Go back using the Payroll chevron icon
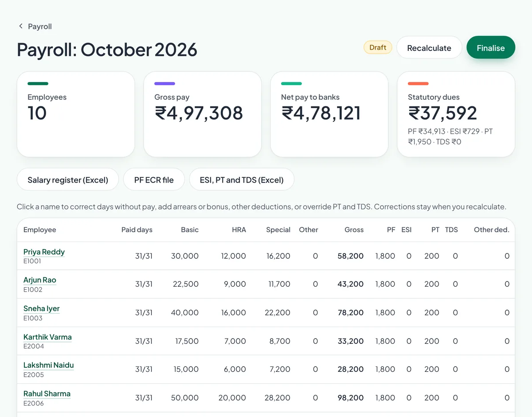 [20, 26]
